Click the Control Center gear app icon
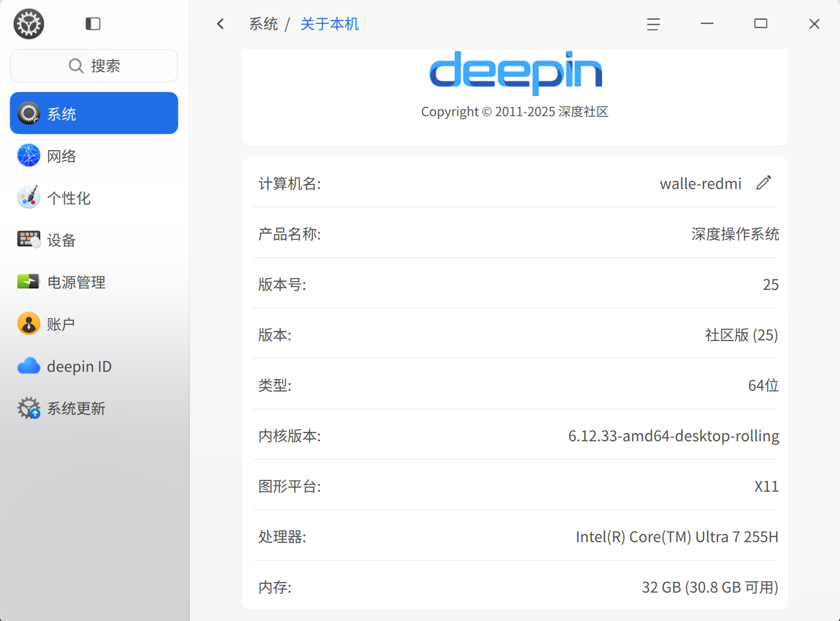This screenshot has width=840, height=621. click(29, 24)
